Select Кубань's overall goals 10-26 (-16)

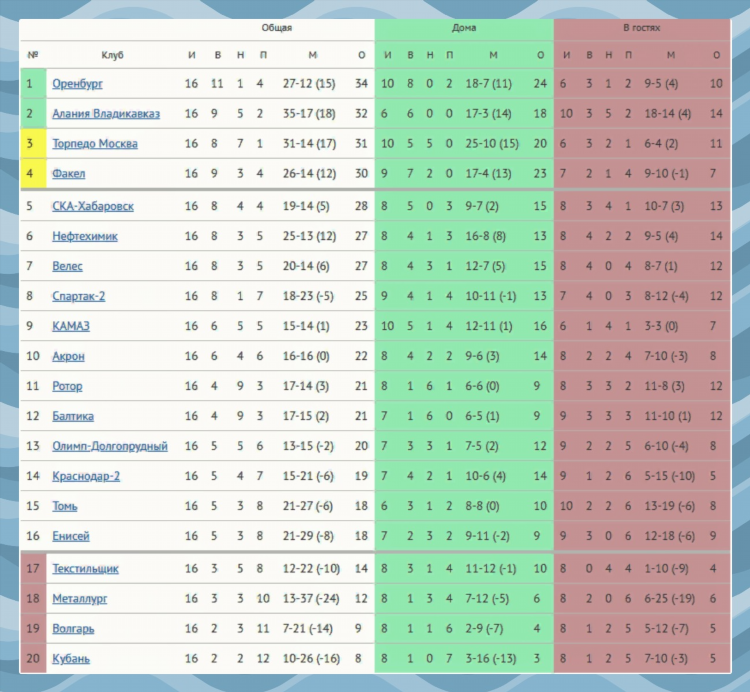pos(311,659)
